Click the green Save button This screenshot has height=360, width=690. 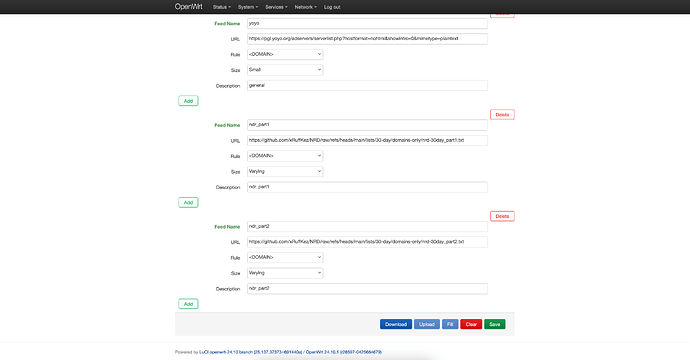pyautogui.click(x=495, y=324)
